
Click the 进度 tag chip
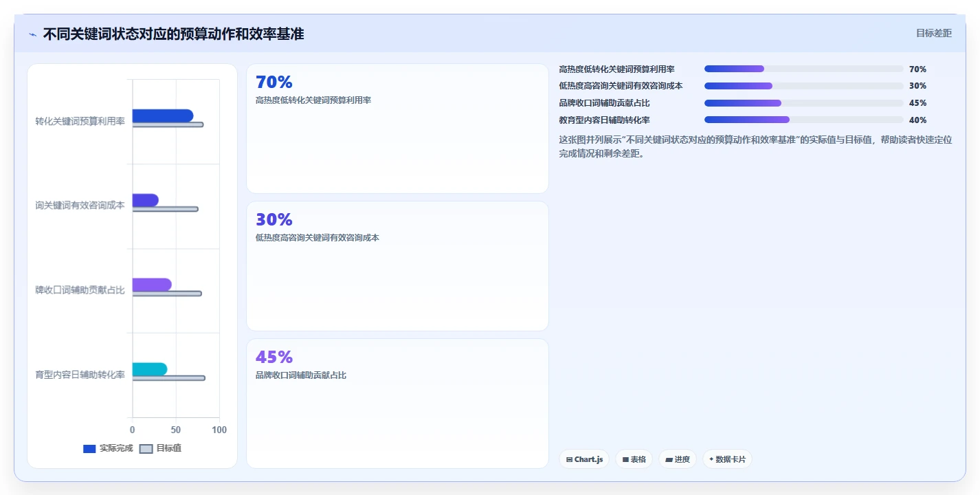tap(678, 459)
